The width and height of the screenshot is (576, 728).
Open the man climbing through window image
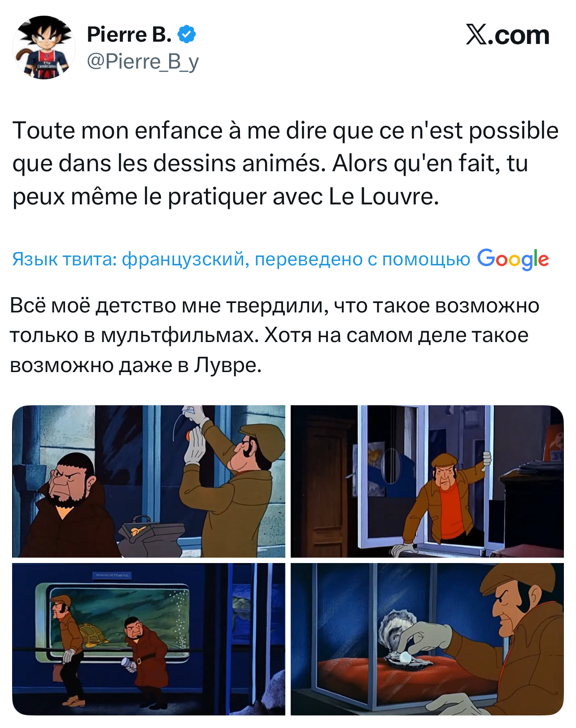[x=427, y=481]
